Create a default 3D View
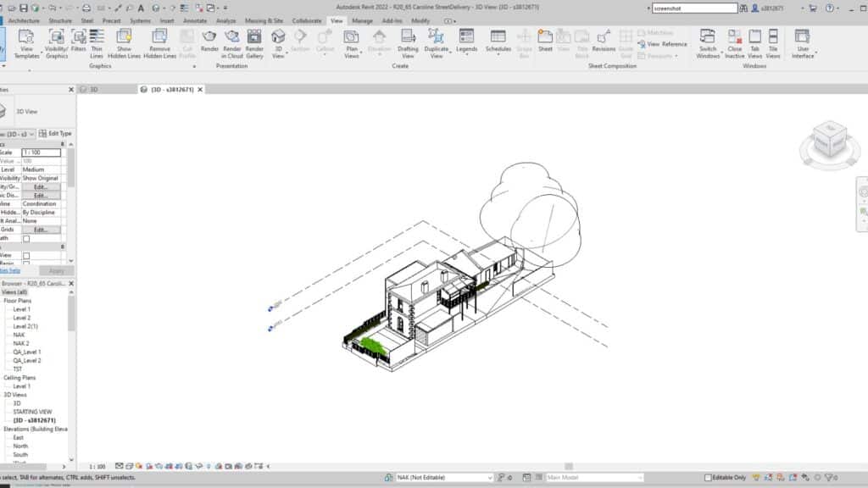This screenshot has width=868, height=488. point(278,44)
